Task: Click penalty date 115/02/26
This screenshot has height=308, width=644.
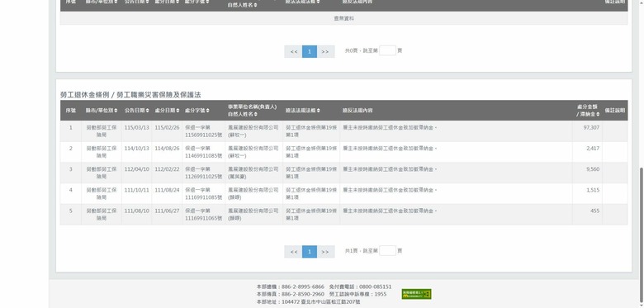Action: (167, 128)
